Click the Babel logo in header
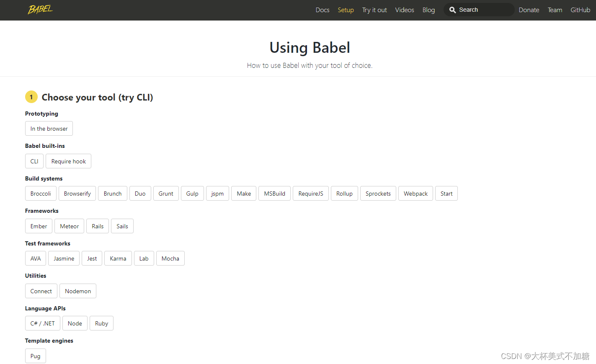Screen dimensions: 596x364 40,9
